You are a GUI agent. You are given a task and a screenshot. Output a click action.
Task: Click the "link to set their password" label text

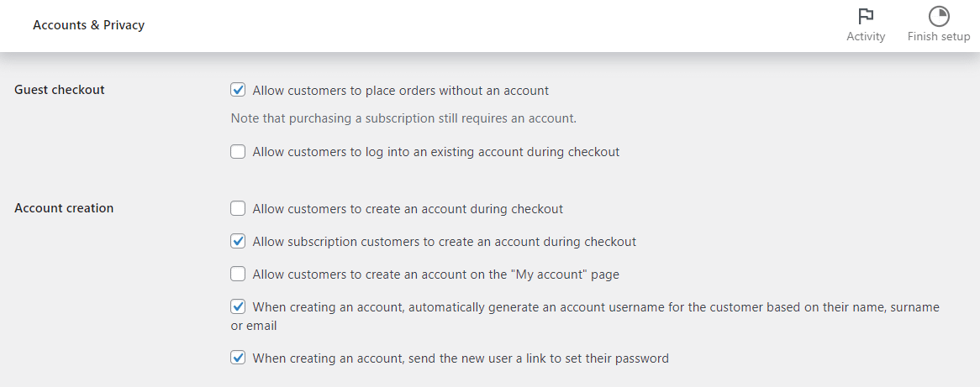click(x=461, y=358)
